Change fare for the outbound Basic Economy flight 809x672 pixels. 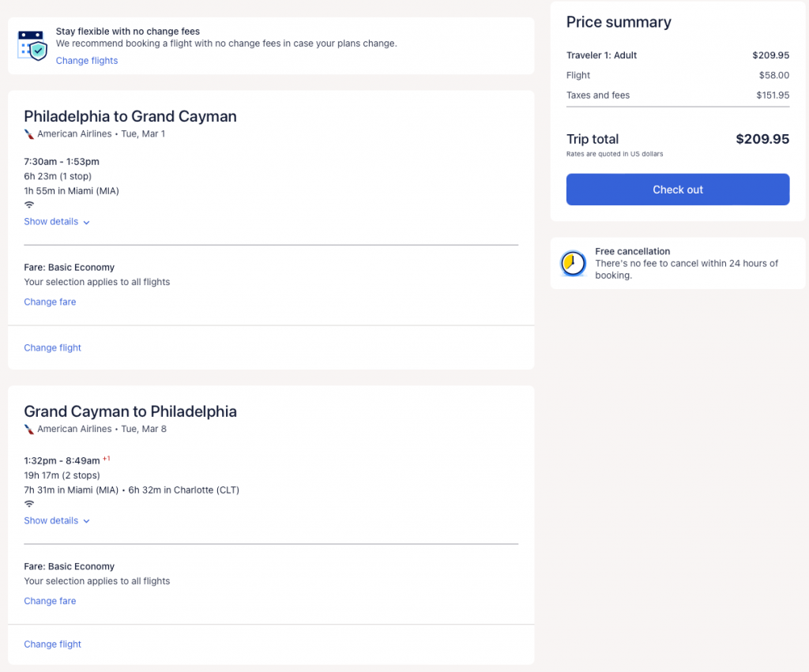click(50, 302)
